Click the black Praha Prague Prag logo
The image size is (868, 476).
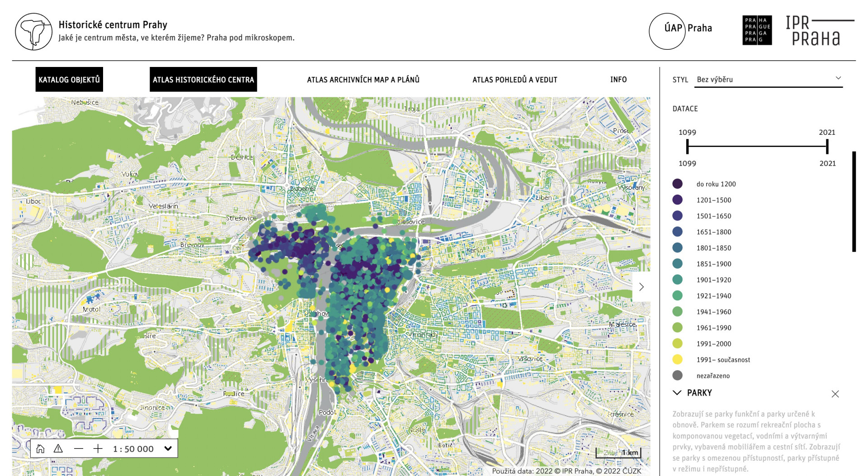pos(757,30)
